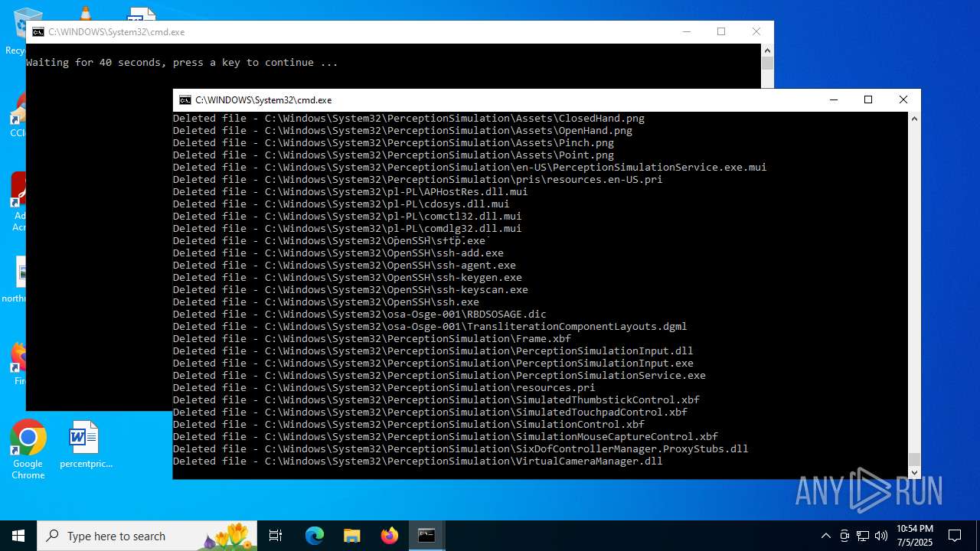This screenshot has width=980, height=551.
Task: Maximize the front cmd.exe window
Action: coord(868,100)
